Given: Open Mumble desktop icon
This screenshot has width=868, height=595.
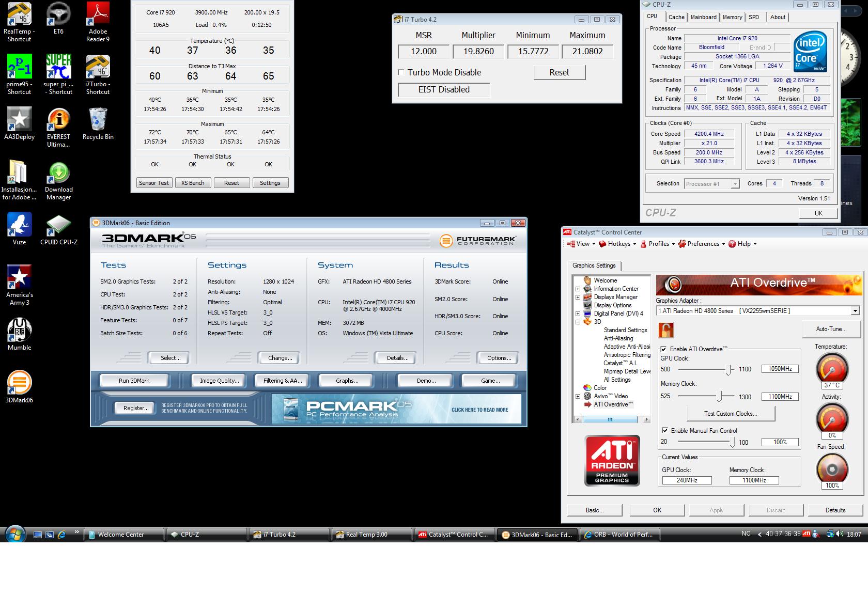Looking at the screenshot, I should click(19, 334).
